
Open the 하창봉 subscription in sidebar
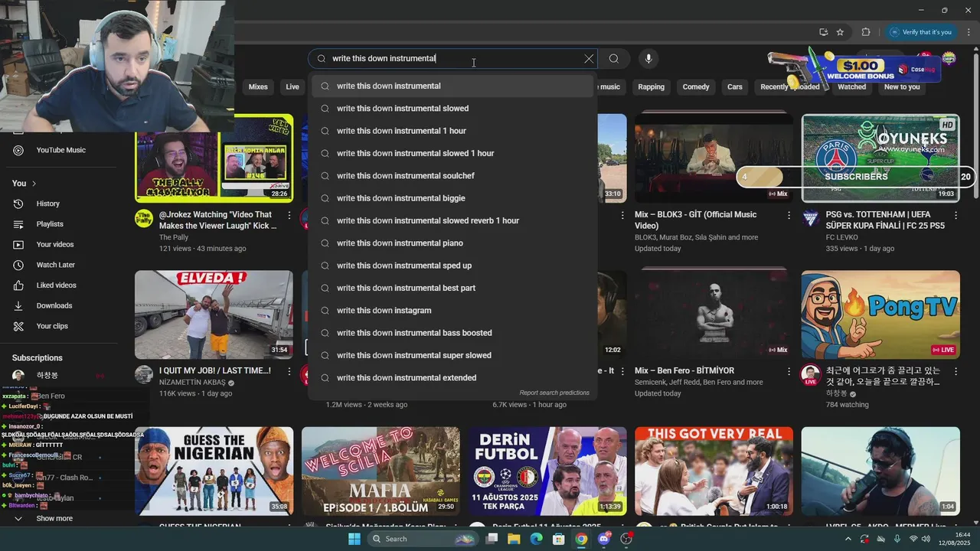[x=47, y=376]
